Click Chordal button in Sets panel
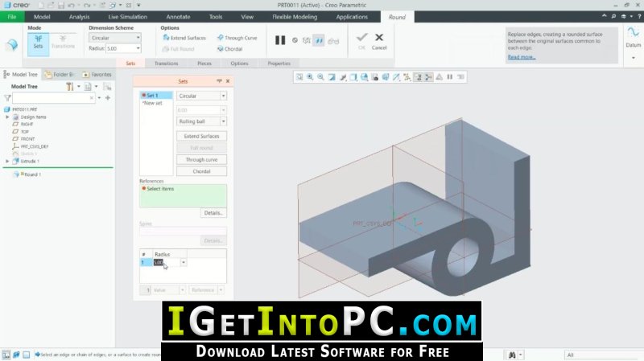644x361 pixels. 202,171
